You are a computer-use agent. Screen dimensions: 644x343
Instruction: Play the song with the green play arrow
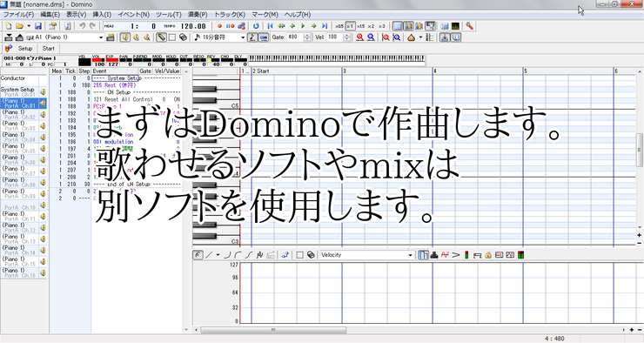tap(303, 26)
